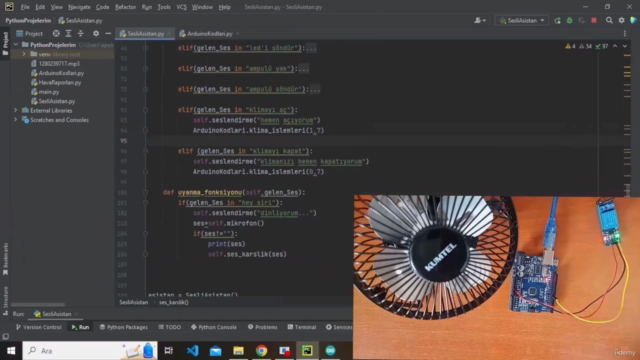This screenshot has width=640, height=360.
Task: Click the project panel horizontal scrollbar
Action: [x=38, y=304]
